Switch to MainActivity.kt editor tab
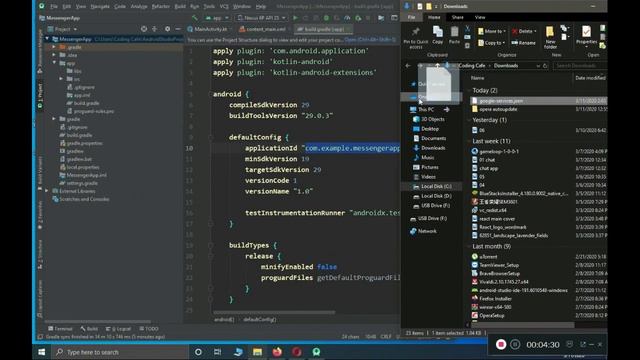Viewport: 640px width, 360px height. point(210,29)
